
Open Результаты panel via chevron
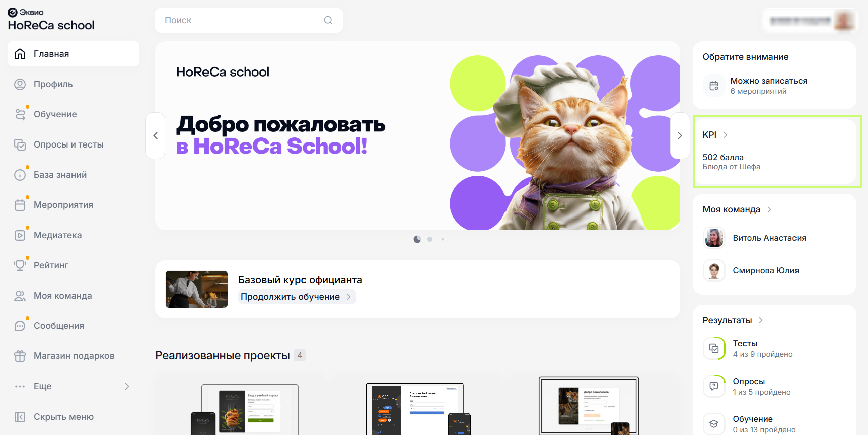click(x=761, y=320)
